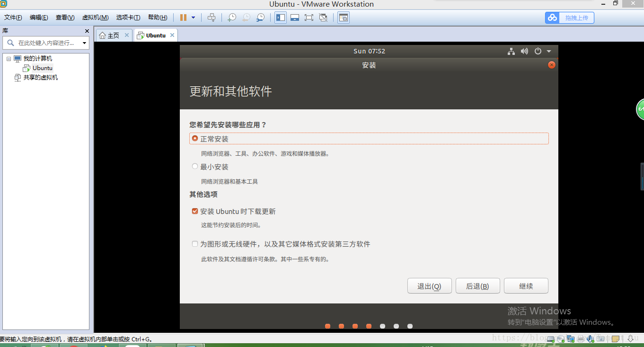Open the 选项卡(T) menu

point(128,18)
